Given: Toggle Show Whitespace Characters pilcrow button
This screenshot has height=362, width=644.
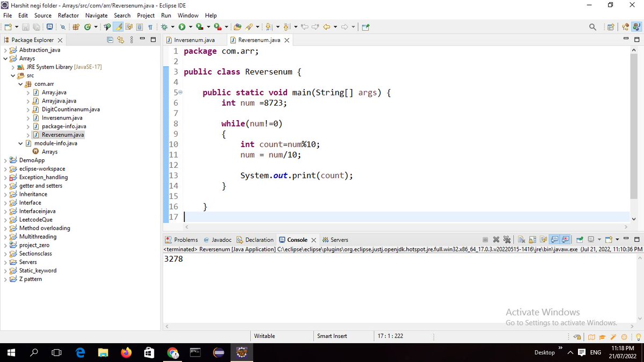Looking at the screenshot, I should (150, 27).
